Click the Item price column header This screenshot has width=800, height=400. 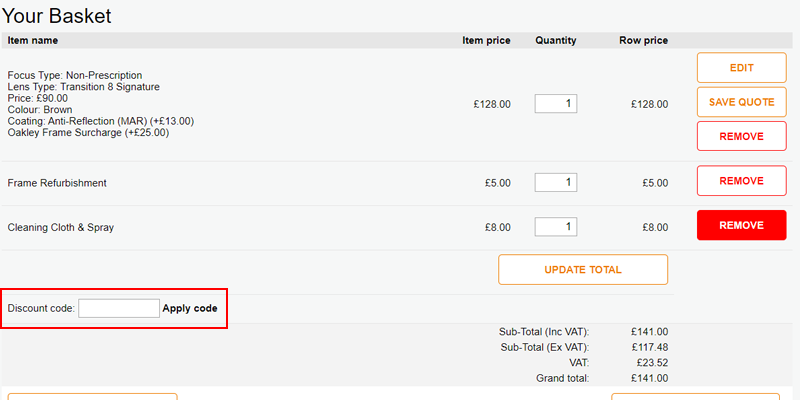pyautogui.click(x=486, y=40)
